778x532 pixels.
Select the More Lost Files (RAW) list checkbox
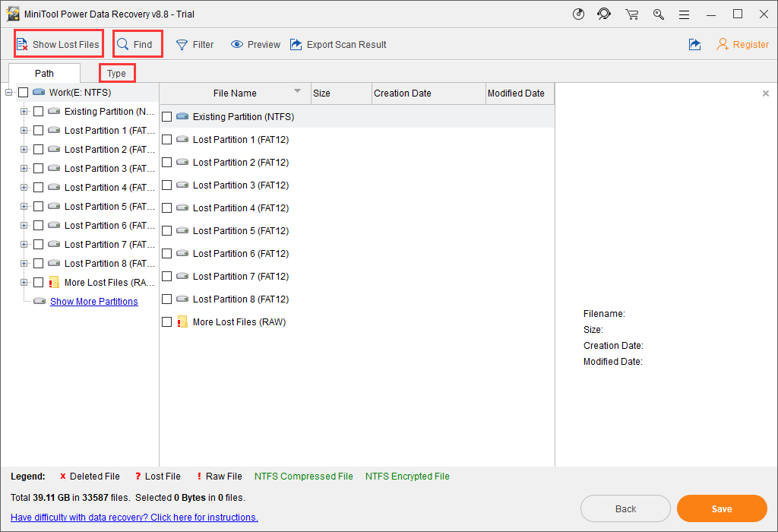coord(167,322)
